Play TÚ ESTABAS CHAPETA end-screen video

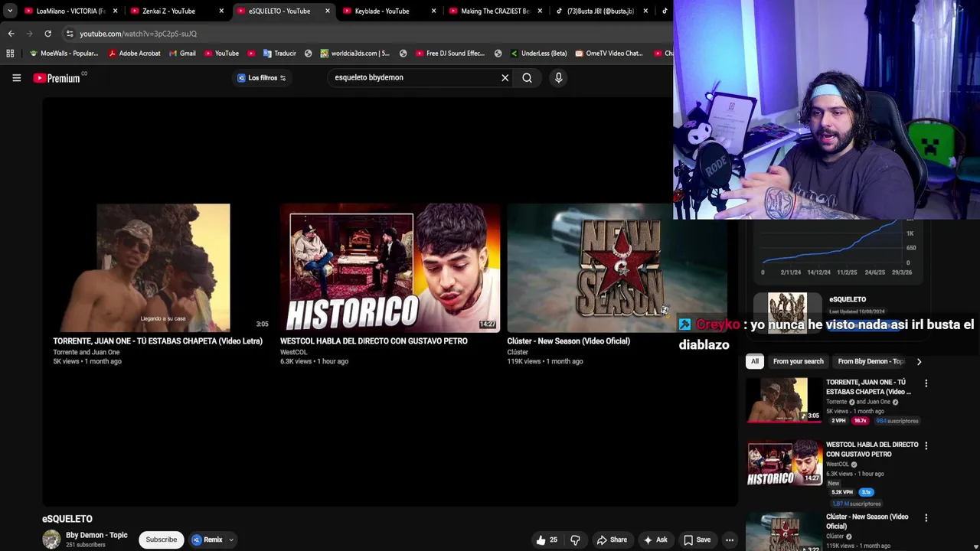162,268
